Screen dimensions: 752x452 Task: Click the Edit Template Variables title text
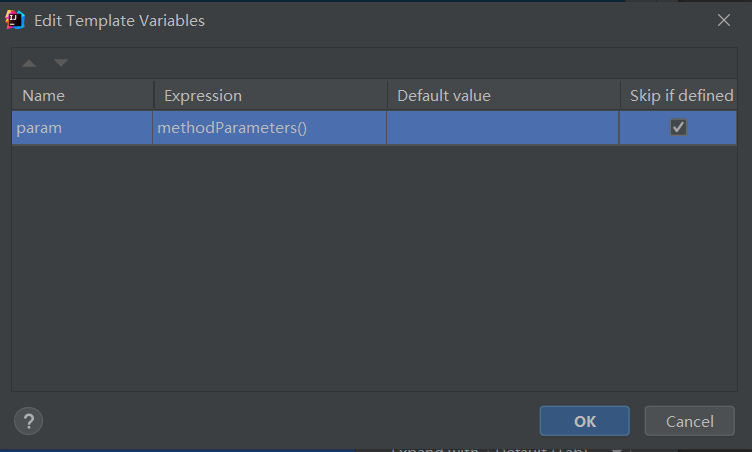(x=119, y=20)
